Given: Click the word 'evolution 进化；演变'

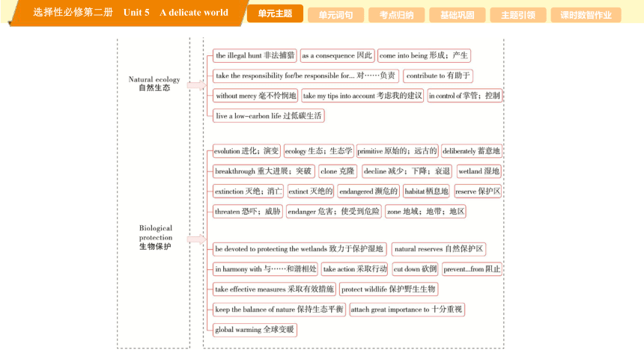Looking at the screenshot, I should pos(246,151).
